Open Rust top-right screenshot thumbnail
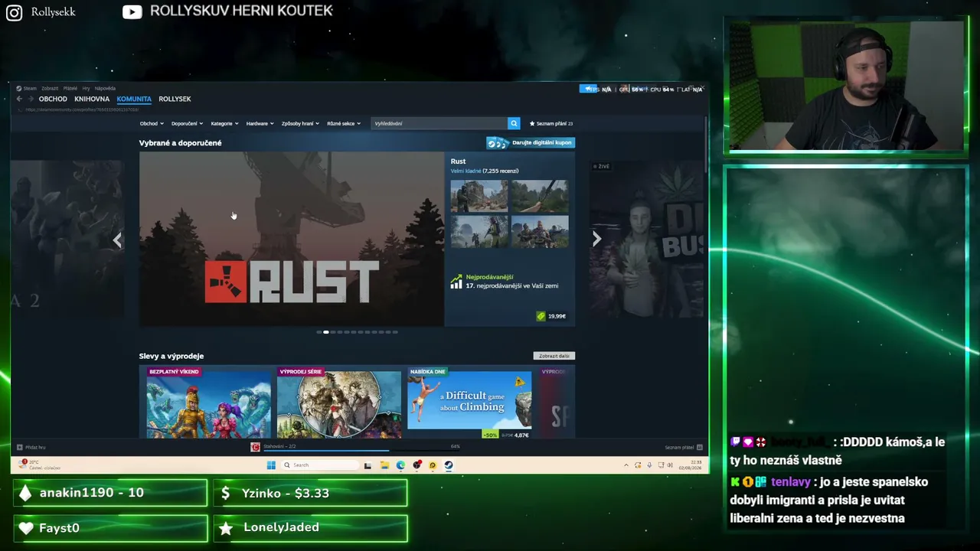Screen dimensions: 980x551 pyautogui.click(x=540, y=196)
